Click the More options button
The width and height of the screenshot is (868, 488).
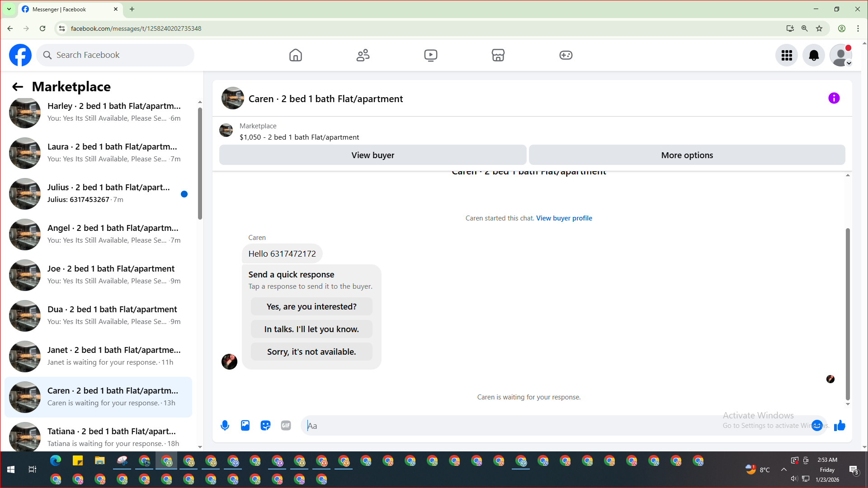click(687, 155)
